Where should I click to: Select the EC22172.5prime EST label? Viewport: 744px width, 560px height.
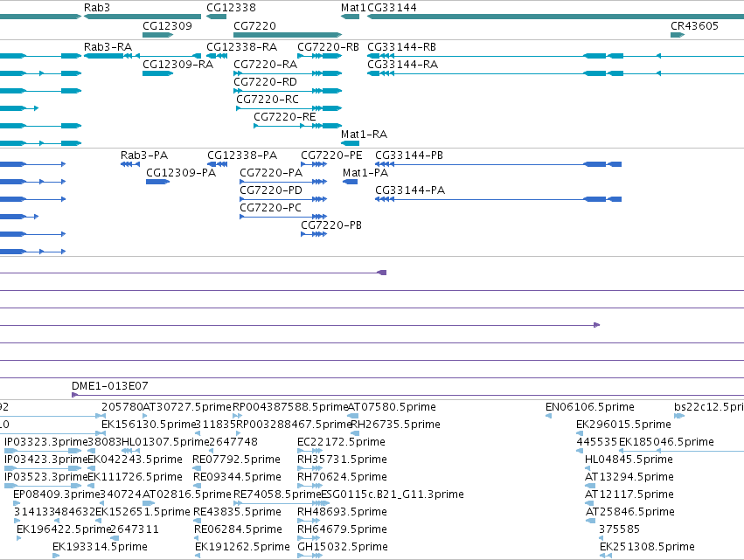coord(341,442)
